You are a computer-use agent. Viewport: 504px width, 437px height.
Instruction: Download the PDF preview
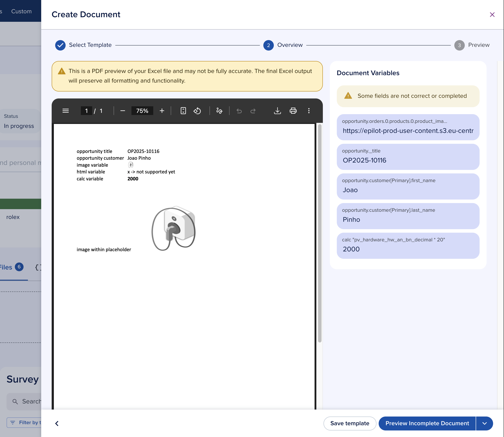(277, 111)
